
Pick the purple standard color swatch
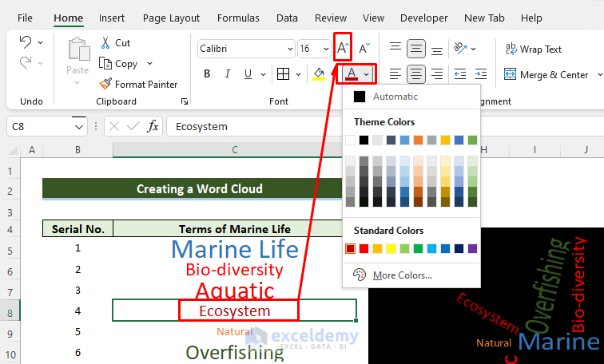tap(472, 248)
